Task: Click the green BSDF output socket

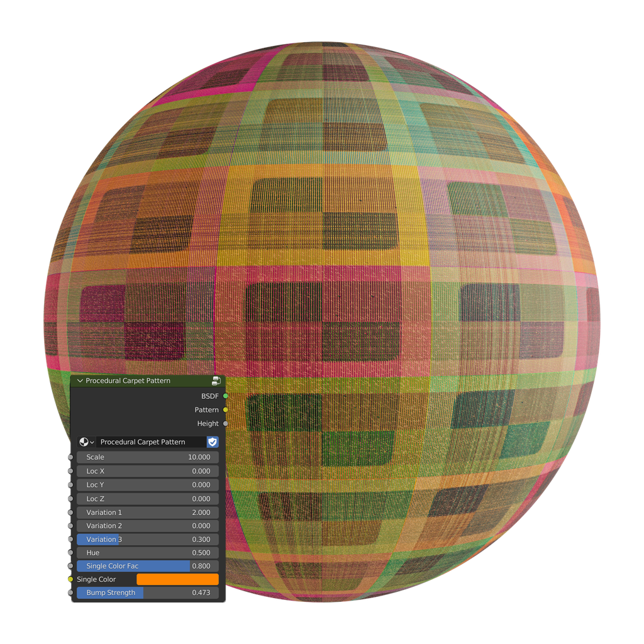Action: [x=225, y=396]
